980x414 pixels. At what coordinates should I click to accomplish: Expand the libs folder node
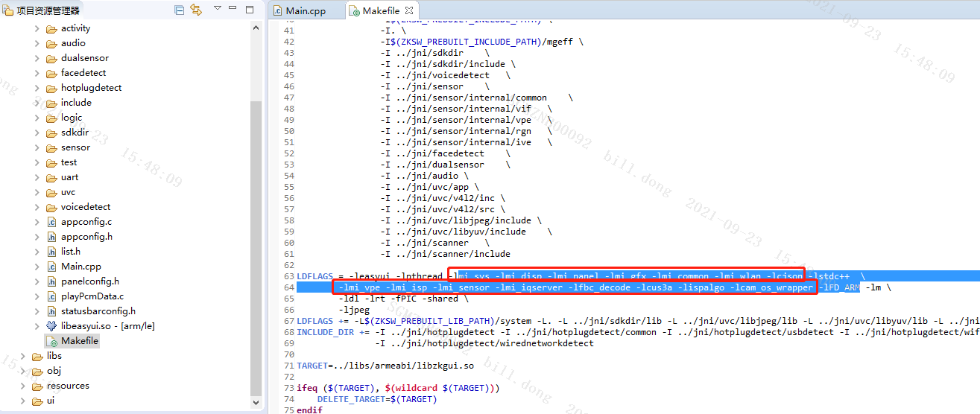23,356
